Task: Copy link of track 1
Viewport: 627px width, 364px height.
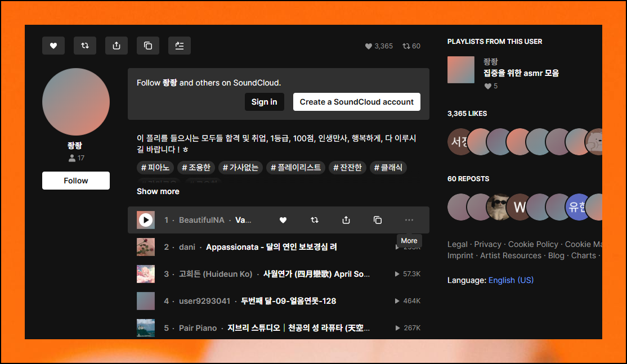Action: [378, 220]
